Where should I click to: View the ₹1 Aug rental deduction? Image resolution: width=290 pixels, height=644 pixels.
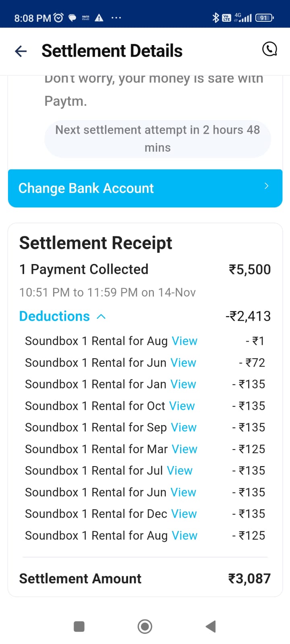coord(184,341)
